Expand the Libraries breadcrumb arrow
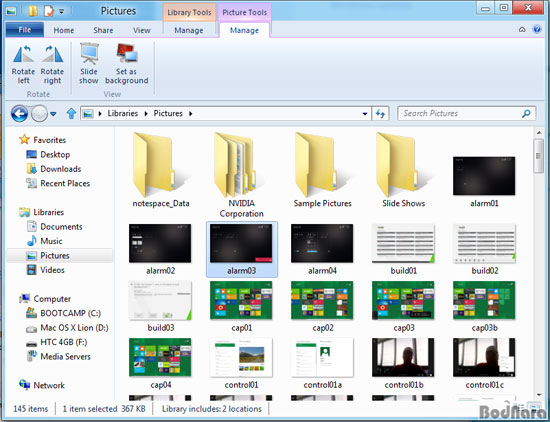The height and width of the screenshot is (422, 550). tap(146, 114)
